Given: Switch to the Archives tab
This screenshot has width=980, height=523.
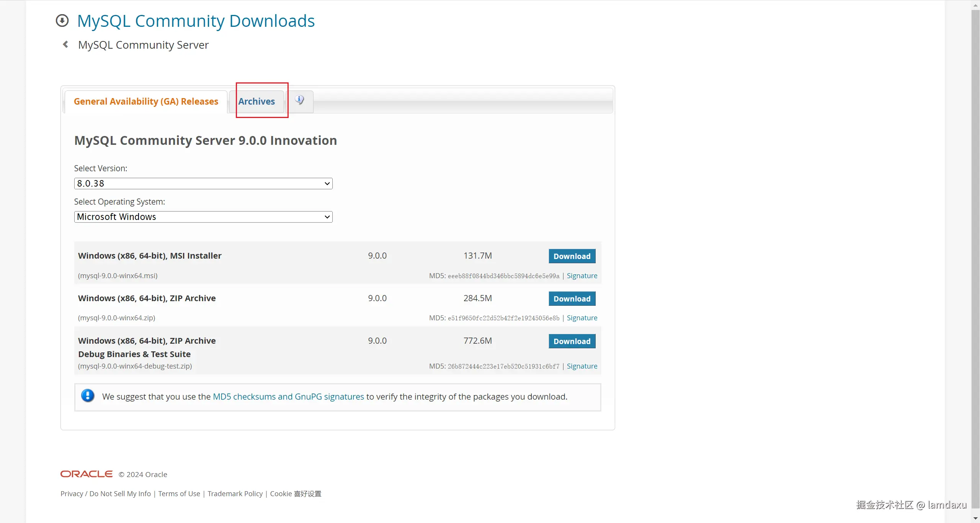Looking at the screenshot, I should [256, 102].
